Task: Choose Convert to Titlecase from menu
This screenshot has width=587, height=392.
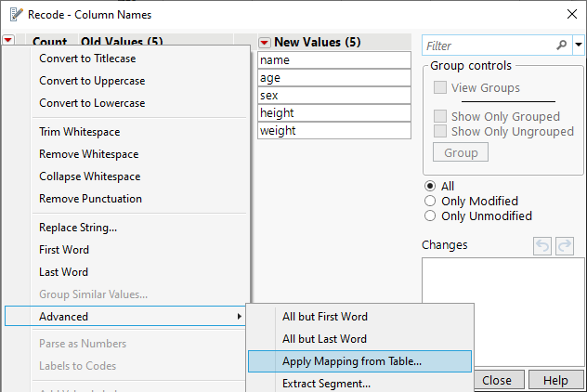Action: [x=87, y=58]
